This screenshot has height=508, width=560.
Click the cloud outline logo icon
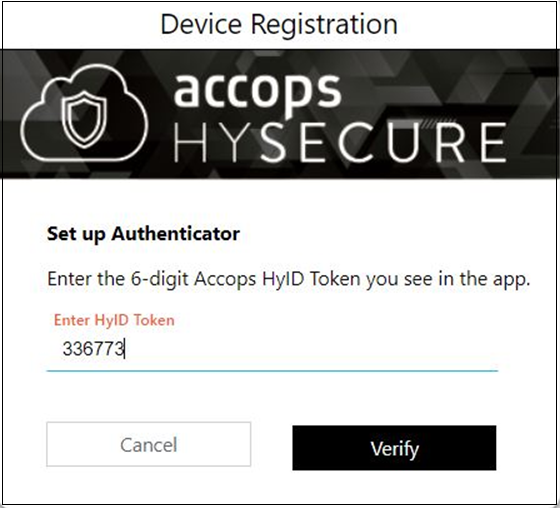[84, 113]
